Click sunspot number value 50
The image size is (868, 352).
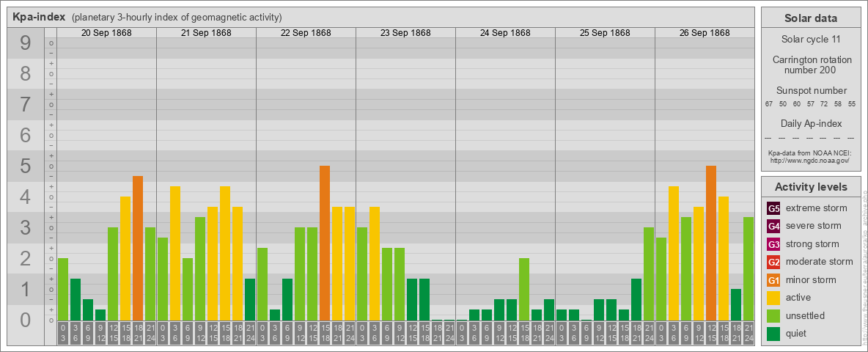click(783, 104)
